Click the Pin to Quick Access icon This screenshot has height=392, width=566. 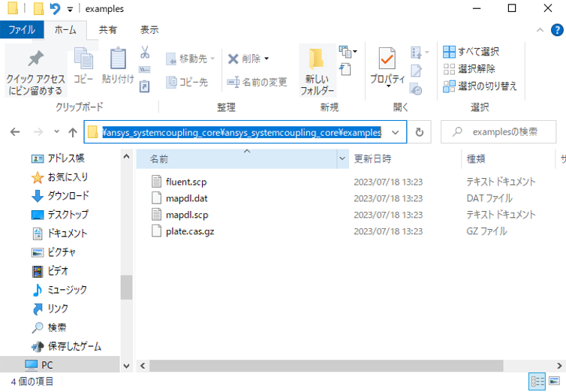click(35, 60)
